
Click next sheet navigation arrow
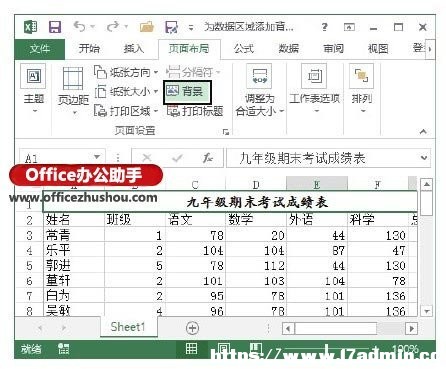[x=64, y=328]
